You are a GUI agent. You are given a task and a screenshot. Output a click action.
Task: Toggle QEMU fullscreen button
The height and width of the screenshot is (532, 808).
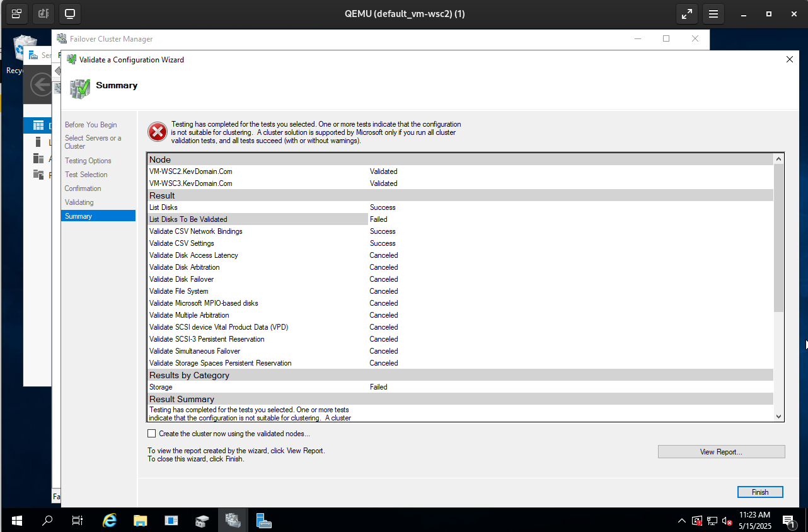(x=687, y=13)
